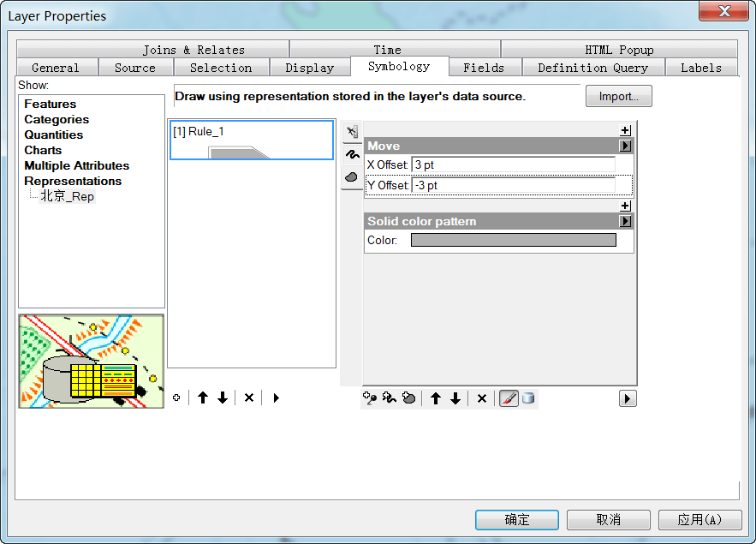Create new representation rule icon

pos(176,398)
